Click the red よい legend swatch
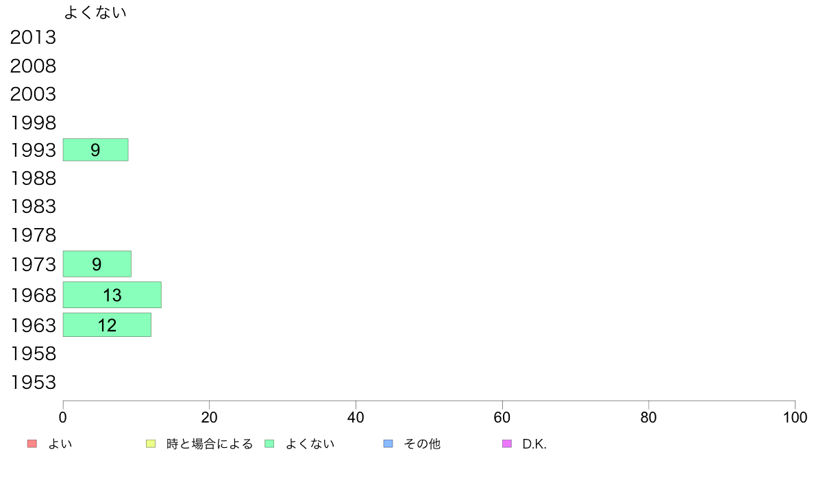The width and height of the screenshot is (814, 504). (32, 444)
